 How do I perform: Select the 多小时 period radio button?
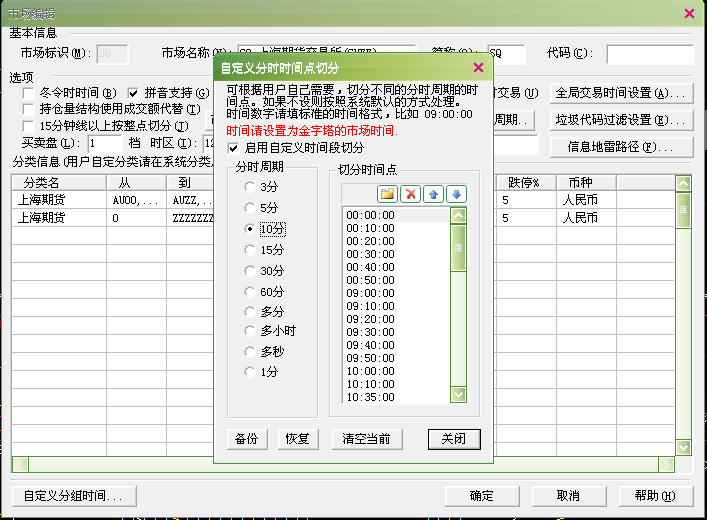(x=250, y=331)
